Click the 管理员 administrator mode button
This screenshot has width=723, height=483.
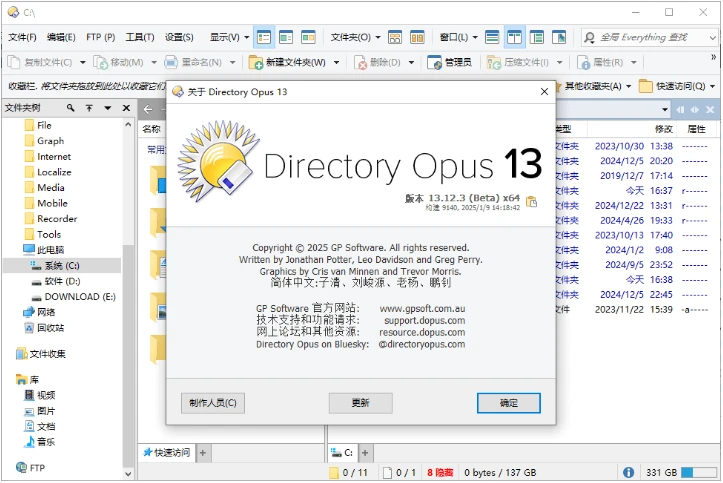click(x=450, y=62)
